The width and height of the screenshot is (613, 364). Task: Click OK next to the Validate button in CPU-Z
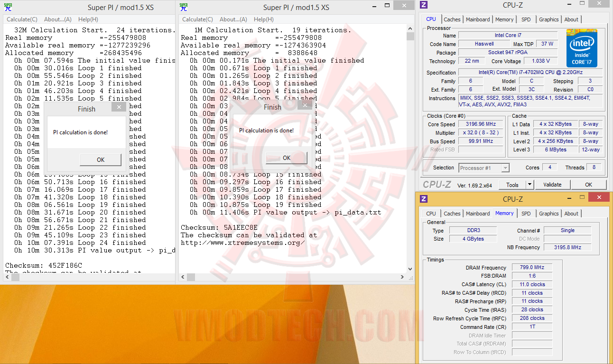pyautogui.click(x=588, y=185)
